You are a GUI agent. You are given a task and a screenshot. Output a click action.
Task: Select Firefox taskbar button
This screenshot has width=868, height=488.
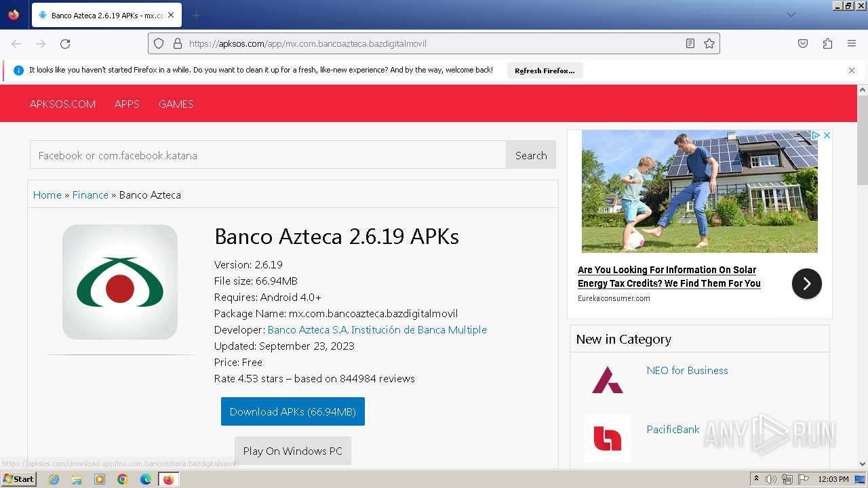(x=169, y=479)
